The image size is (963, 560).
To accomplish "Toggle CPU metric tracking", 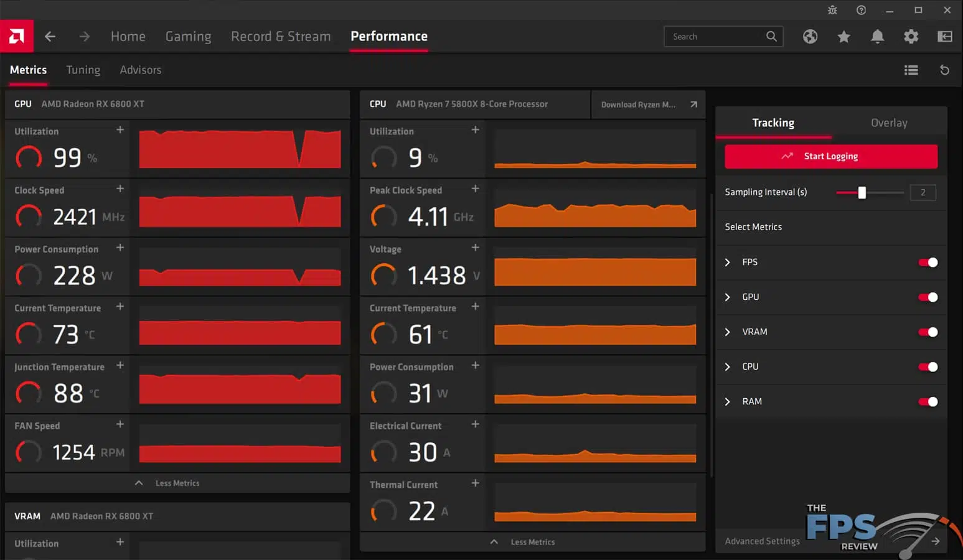I will point(928,367).
